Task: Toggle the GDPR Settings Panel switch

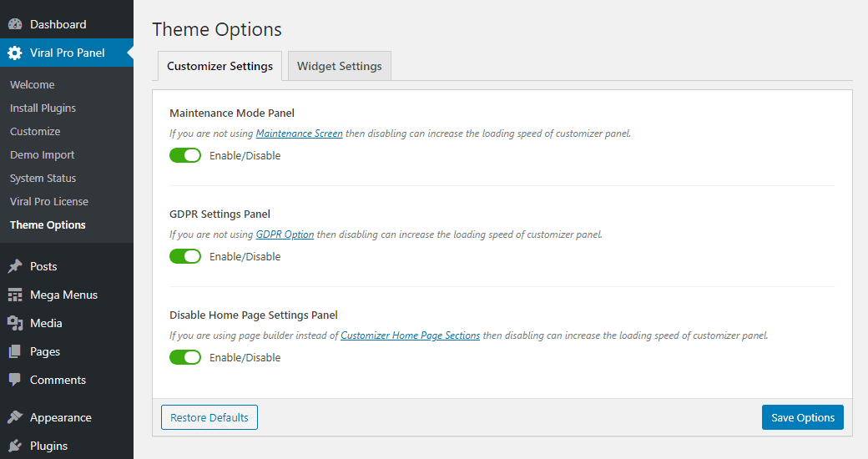Action: click(x=185, y=256)
